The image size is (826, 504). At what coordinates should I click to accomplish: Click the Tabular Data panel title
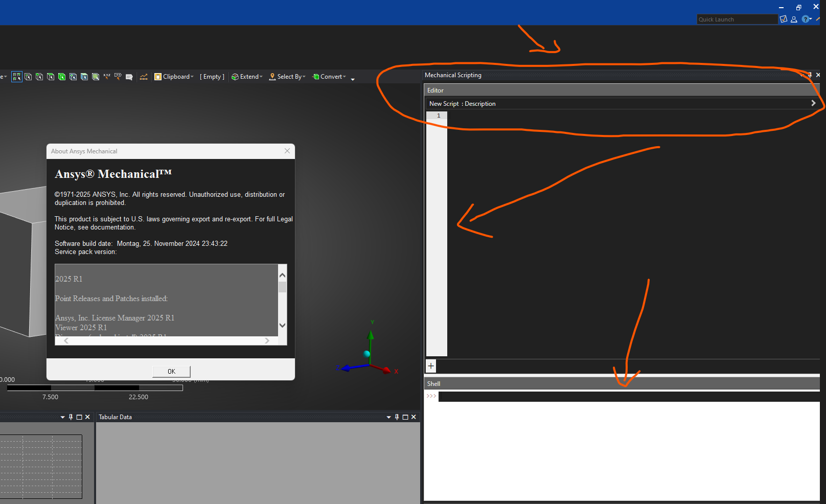point(115,417)
